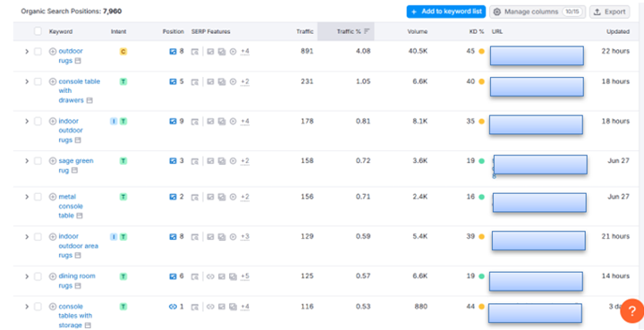This screenshot has height=330, width=644.
Task: Click video SERP feature icon in indoor outdoor rugs row
Action: tap(233, 122)
